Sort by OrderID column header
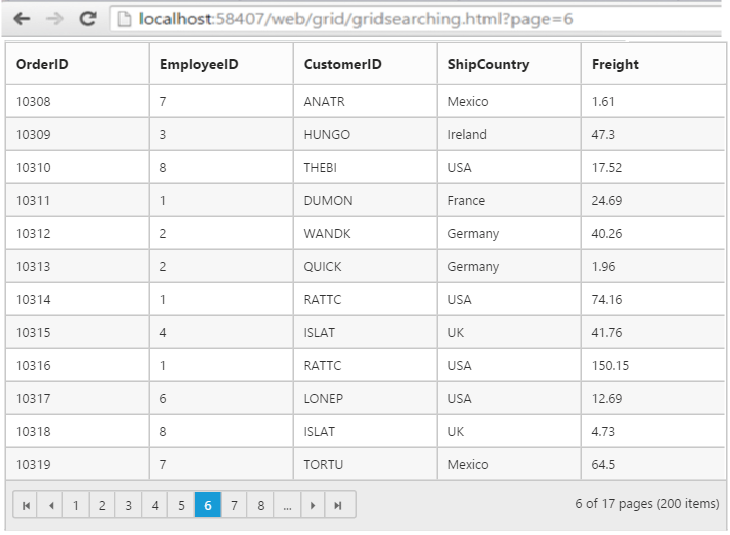The image size is (730, 535). tap(77, 64)
